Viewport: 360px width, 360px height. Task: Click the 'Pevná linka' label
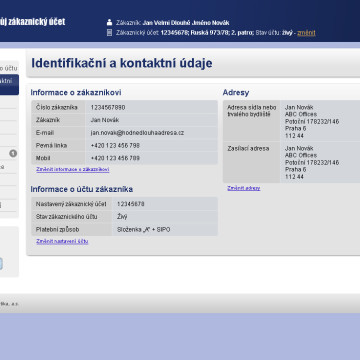51,145
